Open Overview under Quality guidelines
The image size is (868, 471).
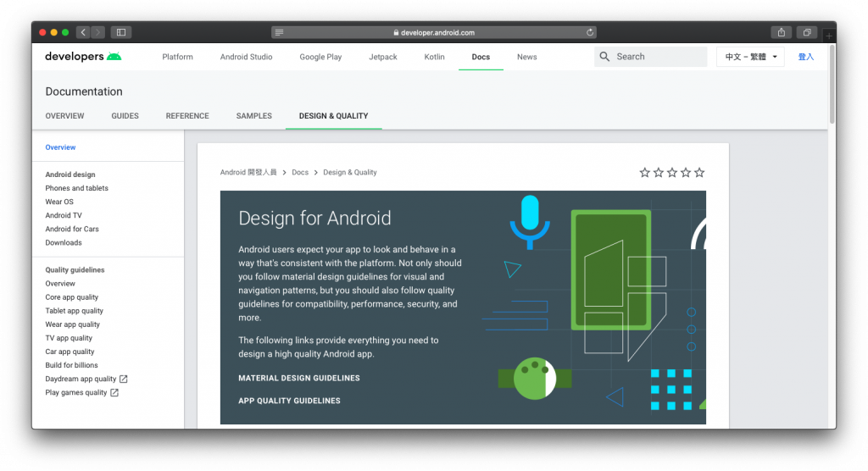tap(60, 284)
